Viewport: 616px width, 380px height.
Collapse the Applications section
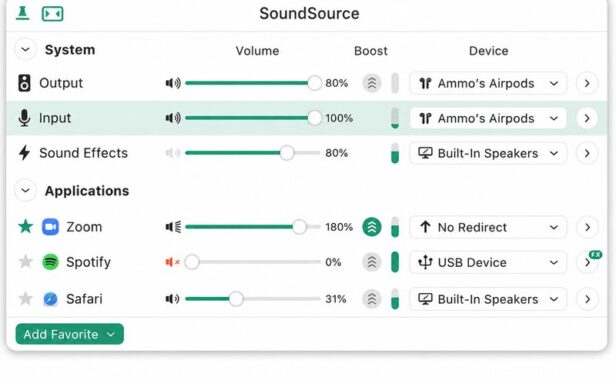point(26,191)
